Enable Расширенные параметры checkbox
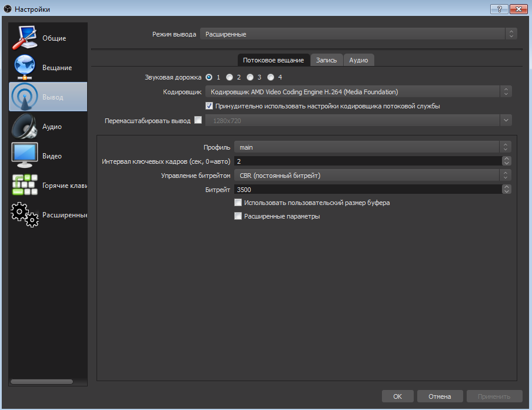 238,216
